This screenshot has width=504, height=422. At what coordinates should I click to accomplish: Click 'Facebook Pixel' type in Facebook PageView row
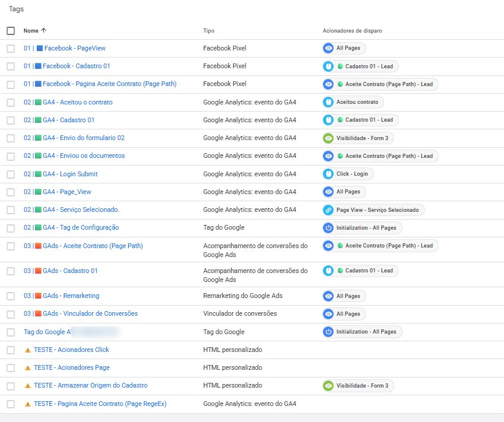[x=224, y=48]
